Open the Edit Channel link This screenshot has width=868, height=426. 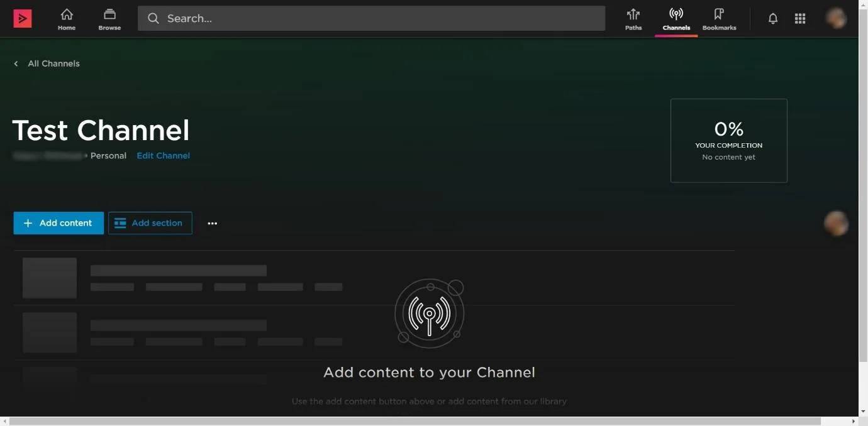(x=164, y=156)
